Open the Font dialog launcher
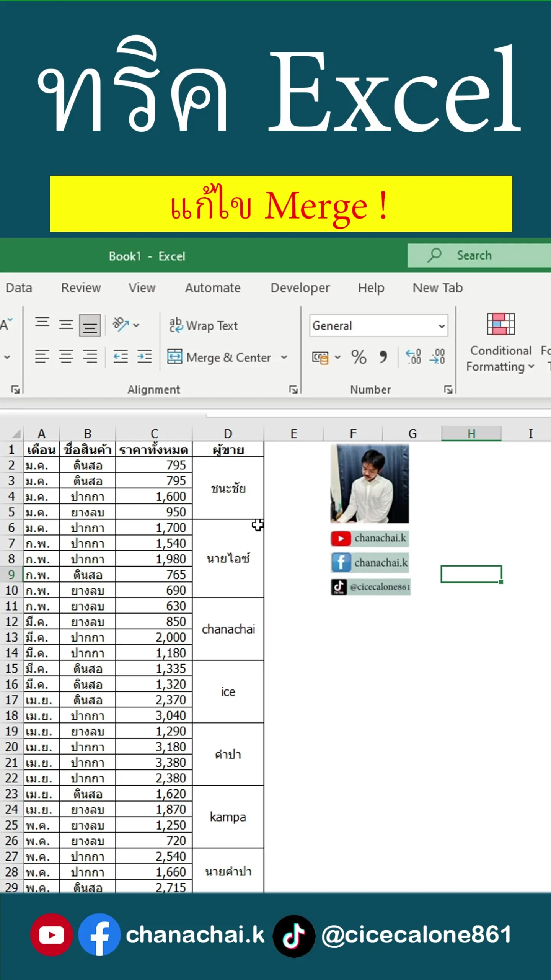Image resolution: width=551 pixels, height=980 pixels. [x=15, y=390]
